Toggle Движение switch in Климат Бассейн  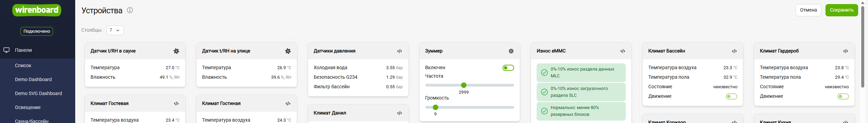(732, 96)
